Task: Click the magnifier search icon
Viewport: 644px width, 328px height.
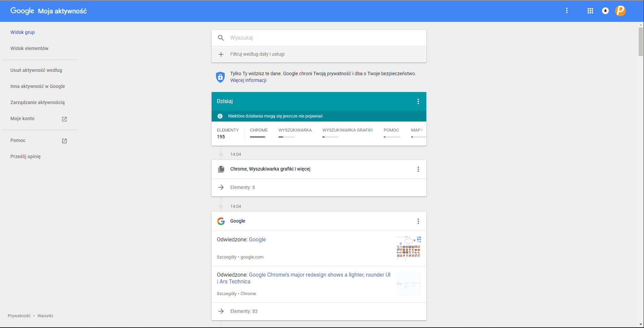Action: click(x=221, y=38)
